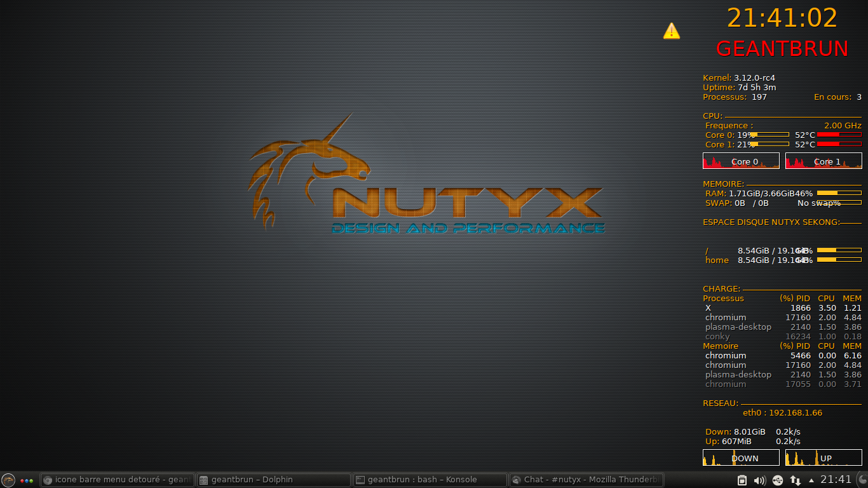Click the 21:41:02 conky clock text
868x488 pixels.
[782, 18]
